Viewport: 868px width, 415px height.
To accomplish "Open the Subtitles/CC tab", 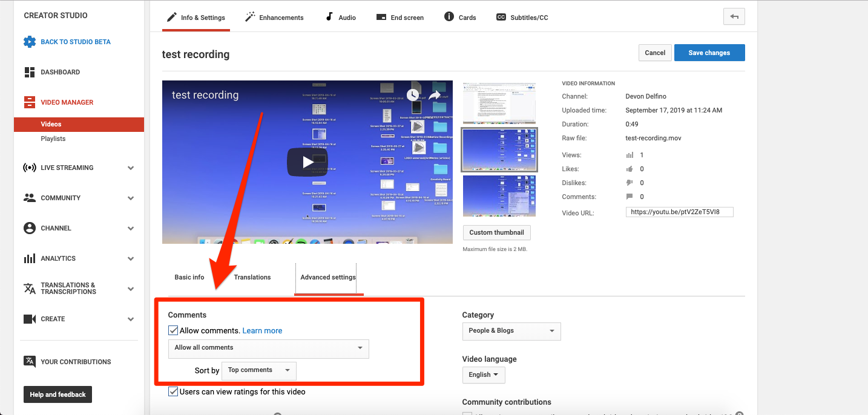I will [522, 18].
